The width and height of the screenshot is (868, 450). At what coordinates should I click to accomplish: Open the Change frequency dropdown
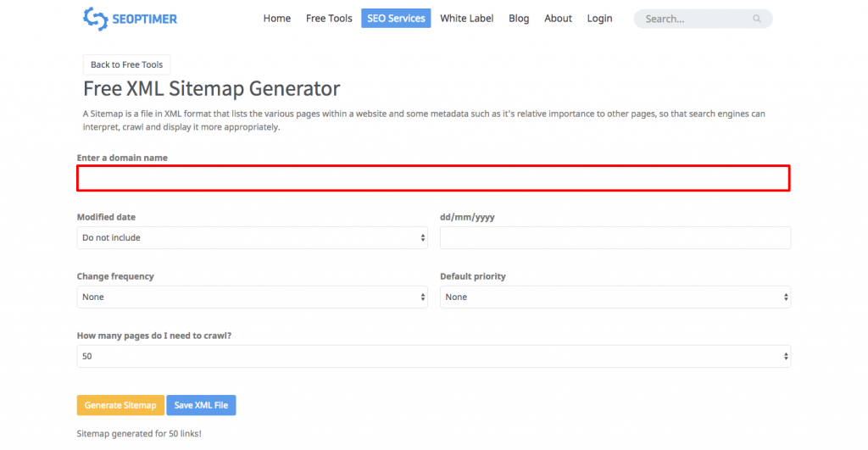(x=252, y=297)
